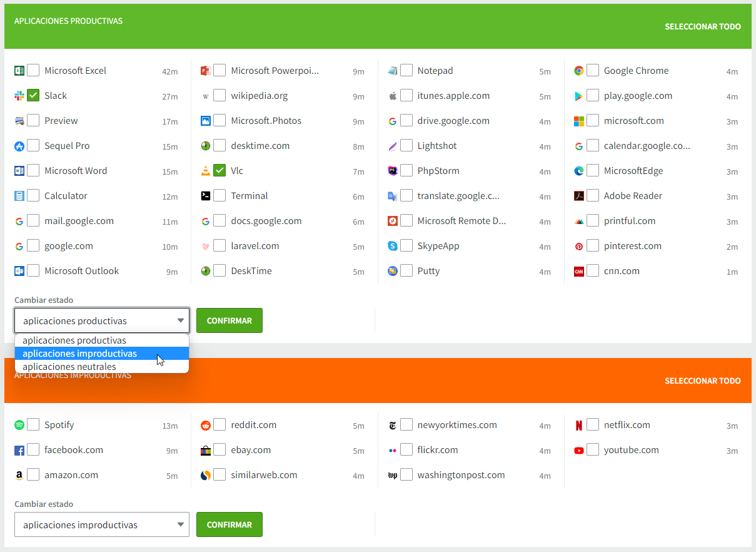Click the MicrosoftEdge icon

[579, 171]
